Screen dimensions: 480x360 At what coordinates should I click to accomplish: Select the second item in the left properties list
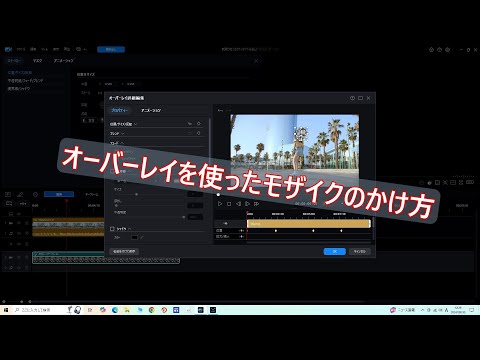click(x=25, y=81)
